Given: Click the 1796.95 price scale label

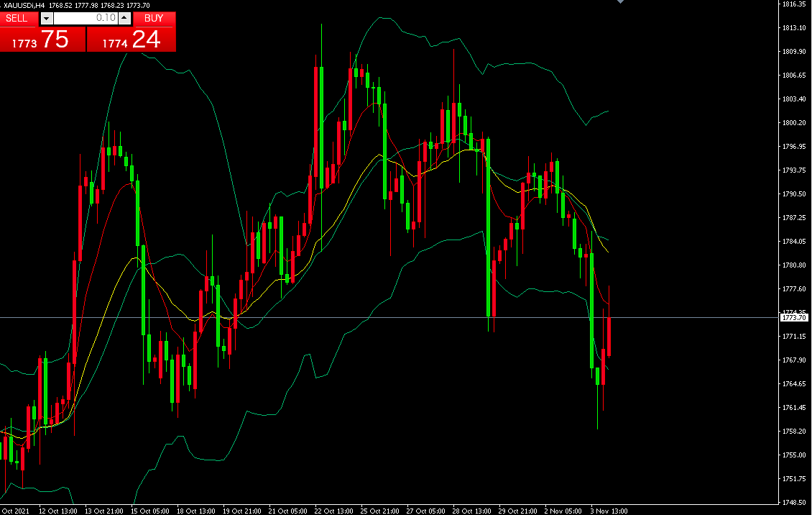Looking at the screenshot, I should coord(794,147).
